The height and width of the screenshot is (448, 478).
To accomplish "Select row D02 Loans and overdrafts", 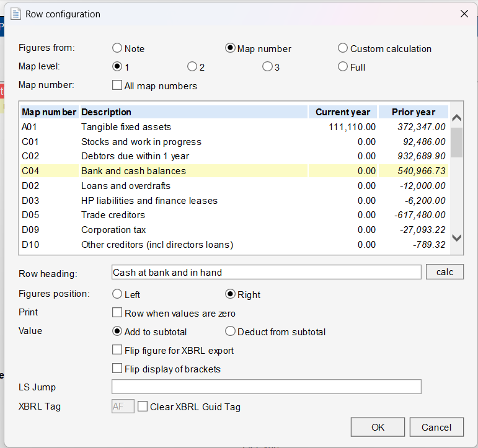I will pyautogui.click(x=234, y=186).
